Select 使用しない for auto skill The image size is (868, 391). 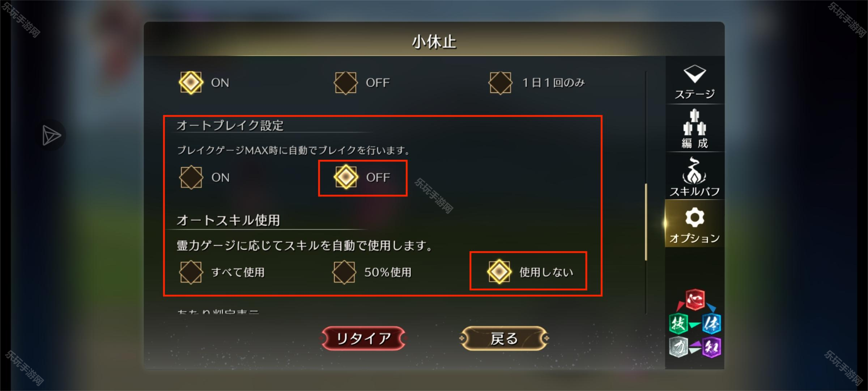(530, 272)
